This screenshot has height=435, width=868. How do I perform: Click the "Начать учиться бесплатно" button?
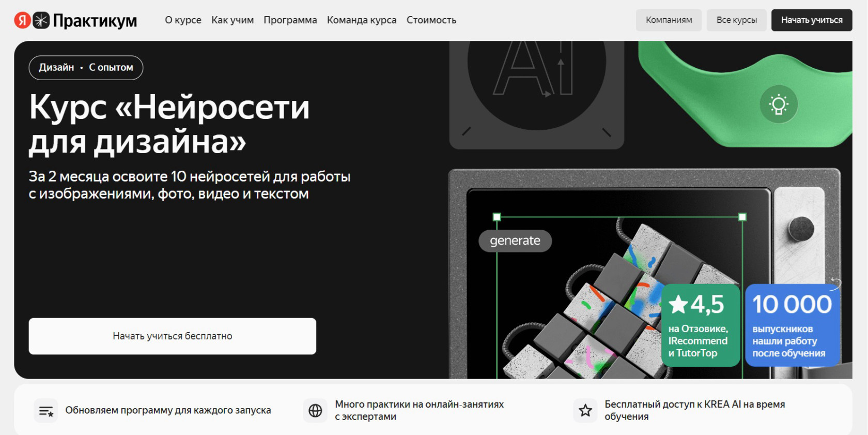[x=173, y=336]
